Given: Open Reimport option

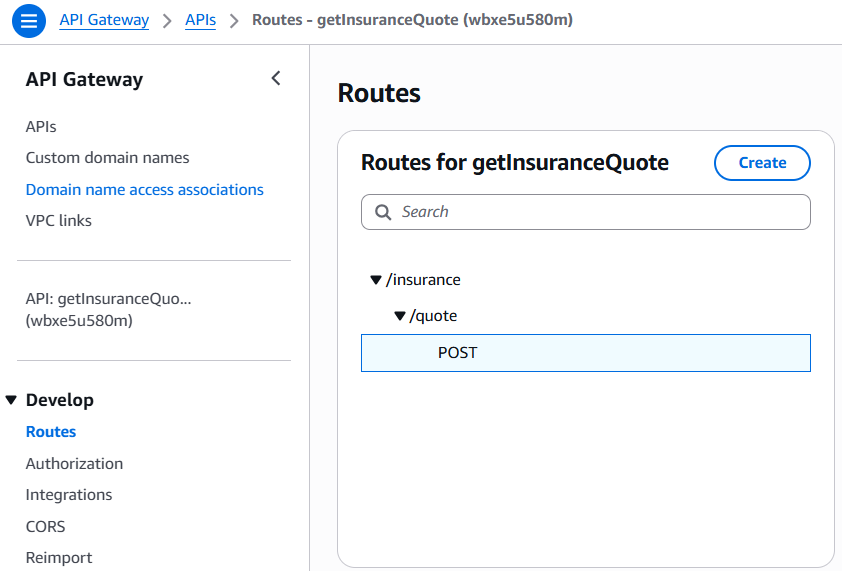Looking at the screenshot, I should (x=59, y=558).
